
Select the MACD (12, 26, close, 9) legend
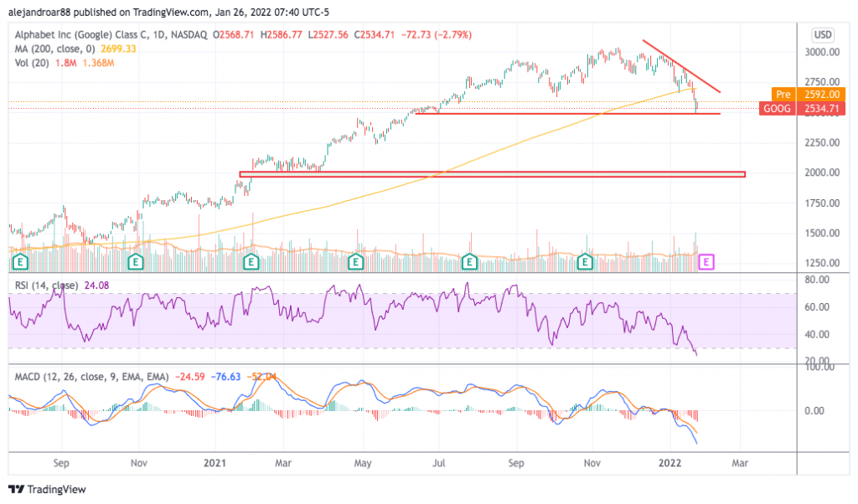91,377
